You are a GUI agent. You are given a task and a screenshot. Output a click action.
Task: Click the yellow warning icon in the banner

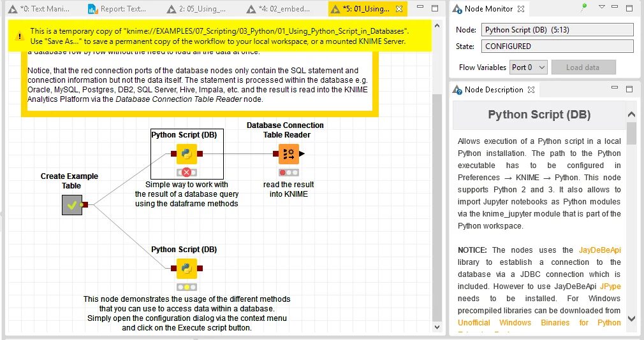coord(19,36)
